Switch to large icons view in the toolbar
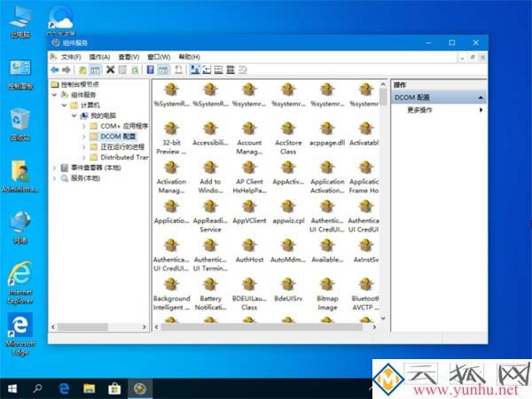 click(x=195, y=70)
